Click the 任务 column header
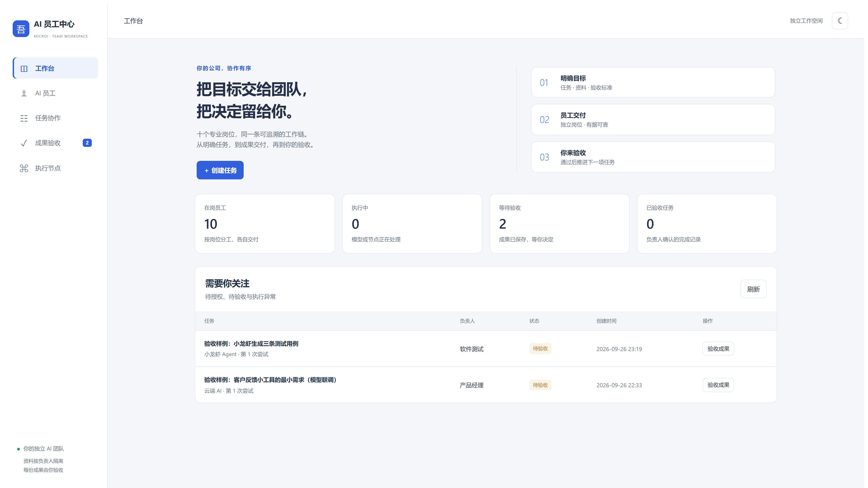Image resolution: width=868 pixels, height=488 pixels. click(x=209, y=321)
